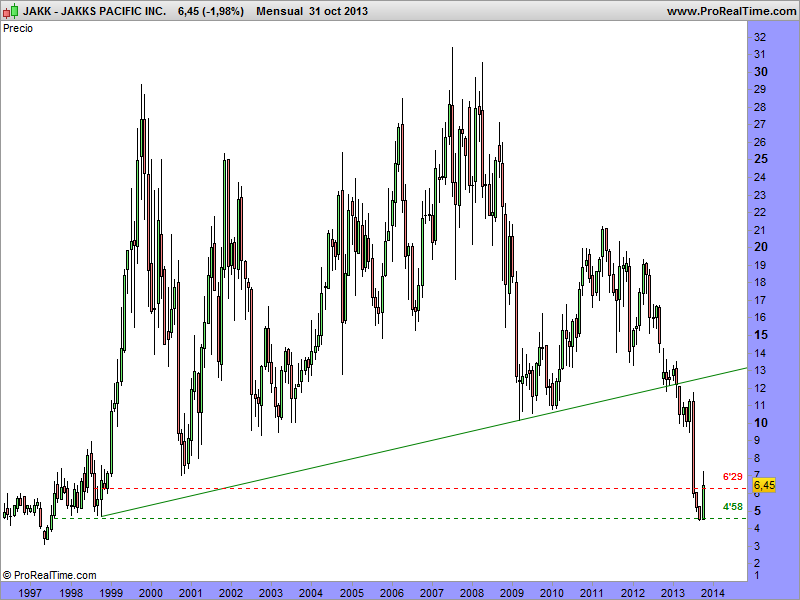Click 2010 on the time axis
Viewport: 800px width, 600px height.
552,593
